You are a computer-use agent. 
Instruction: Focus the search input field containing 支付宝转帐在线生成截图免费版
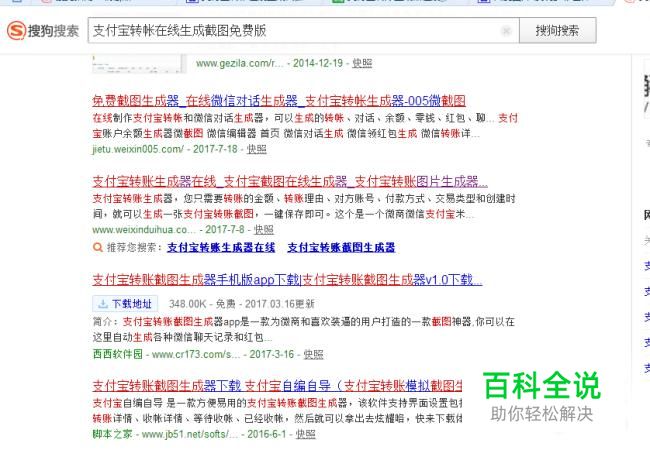303,30
